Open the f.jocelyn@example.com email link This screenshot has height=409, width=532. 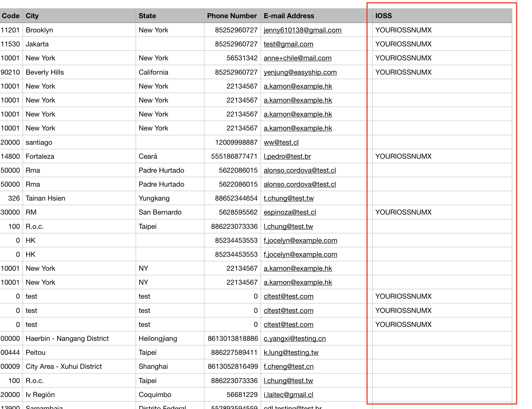pyautogui.click(x=301, y=240)
